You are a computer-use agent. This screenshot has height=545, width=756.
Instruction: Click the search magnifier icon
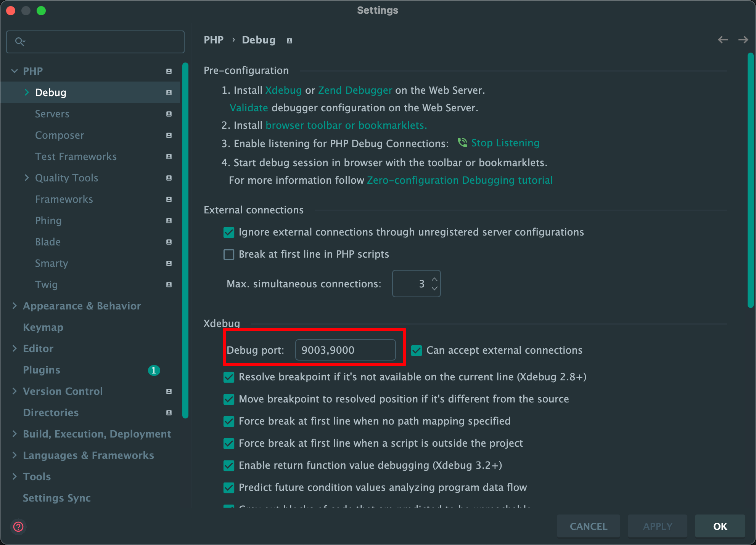pyautogui.click(x=20, y=42)
